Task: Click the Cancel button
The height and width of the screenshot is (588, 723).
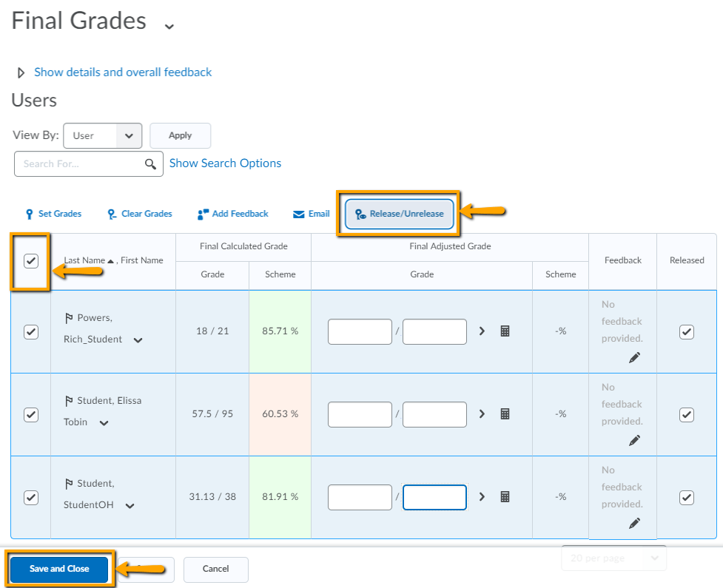Action: [x=215, y=570]
